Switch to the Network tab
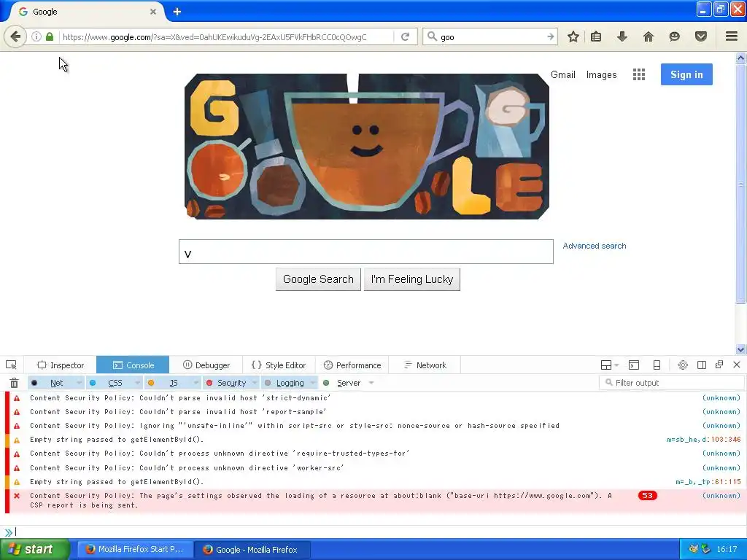 pyautogui.click(x=425, y=365)
